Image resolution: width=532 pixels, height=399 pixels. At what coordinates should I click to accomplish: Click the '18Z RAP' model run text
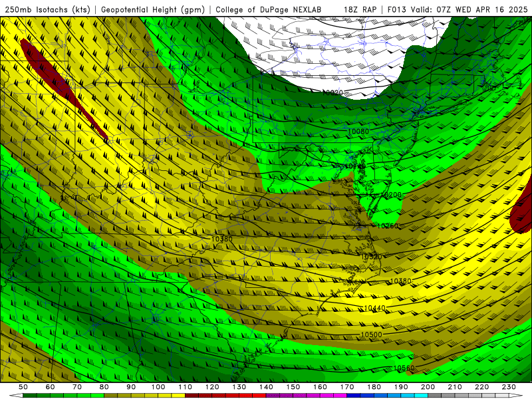click(x=360, y=9)
